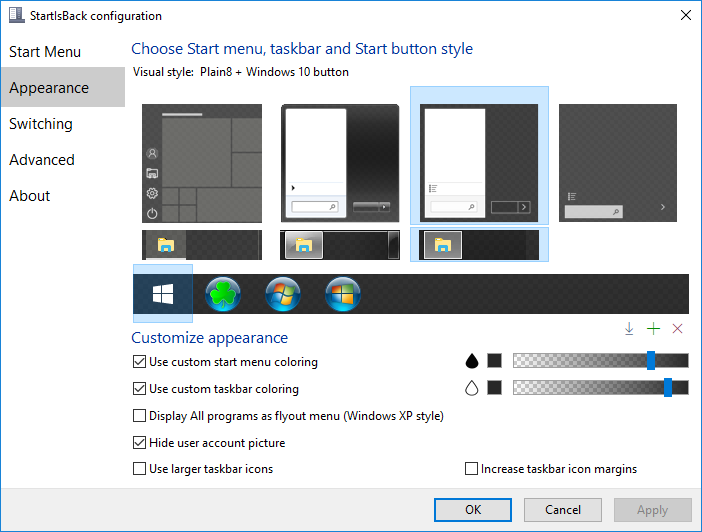Open the About page

coord(63,196)
